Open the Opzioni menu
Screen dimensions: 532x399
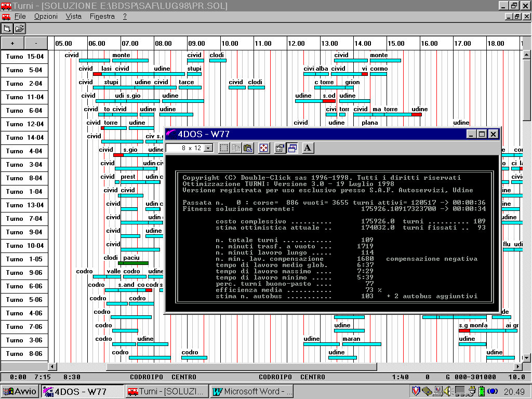point(46,16)
